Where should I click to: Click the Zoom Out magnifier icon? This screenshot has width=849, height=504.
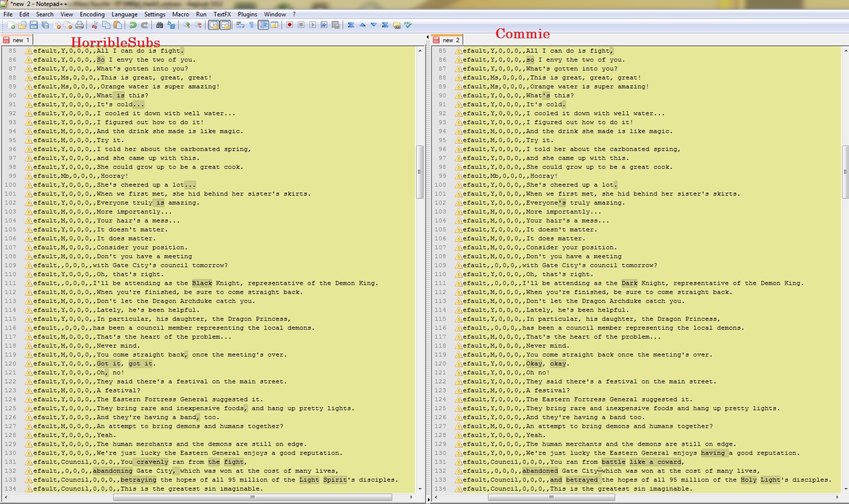pyautogui.click(x=198, y=25)
